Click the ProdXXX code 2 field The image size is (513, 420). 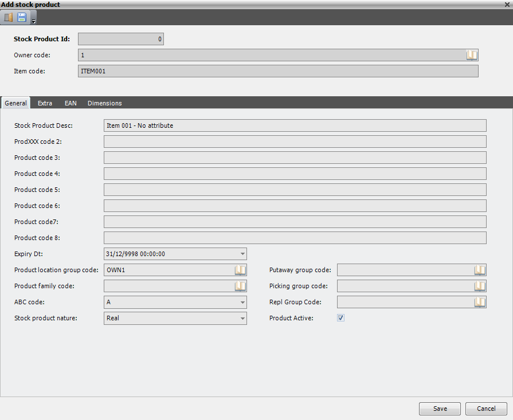click(x=295, y=142)
